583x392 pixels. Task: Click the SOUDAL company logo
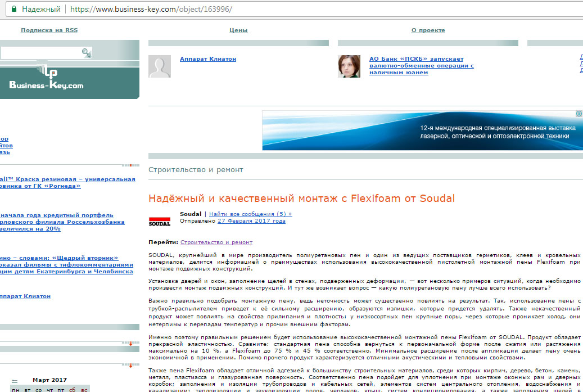160,221
